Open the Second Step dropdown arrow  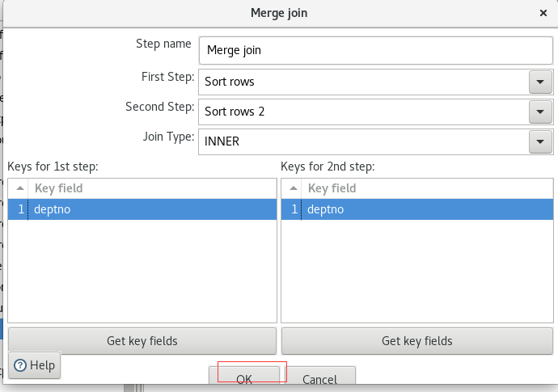(x=540, y=112)
